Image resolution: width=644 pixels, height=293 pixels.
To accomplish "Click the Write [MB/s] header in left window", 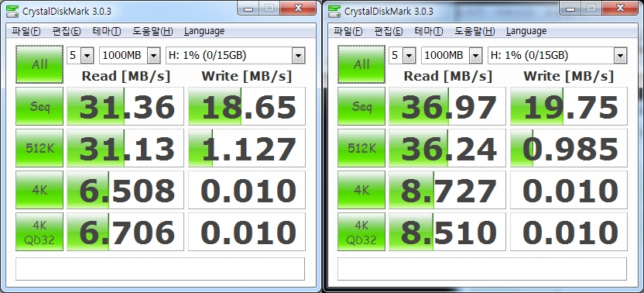I will tap(247, 76).
